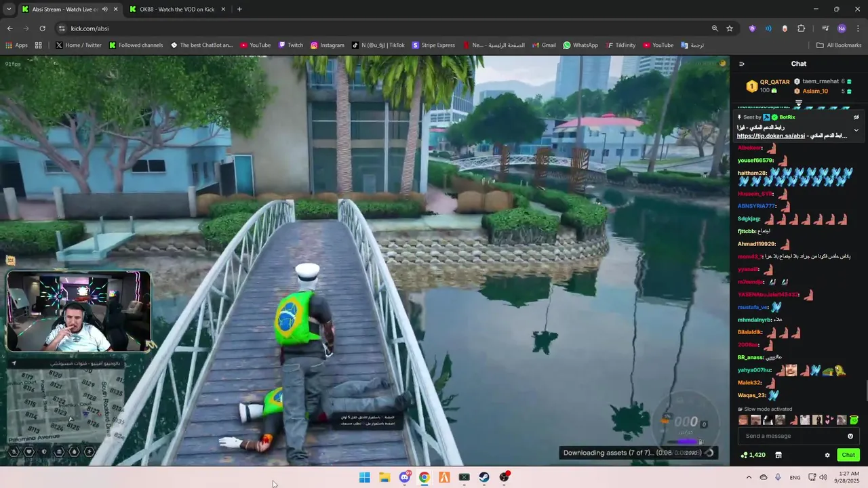Go back to the previous page
This screenshot has width=868, height=488.
(9, 28)
